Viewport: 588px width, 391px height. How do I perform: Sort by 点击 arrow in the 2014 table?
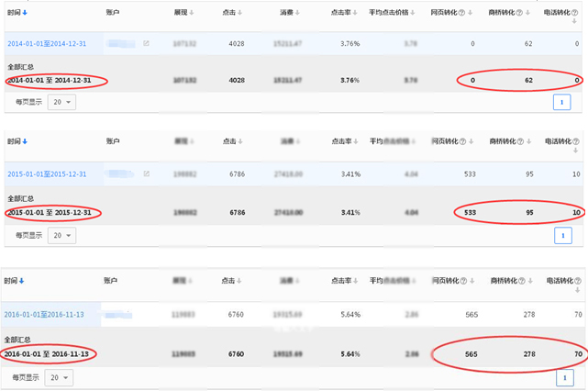[x=239, y=13]
